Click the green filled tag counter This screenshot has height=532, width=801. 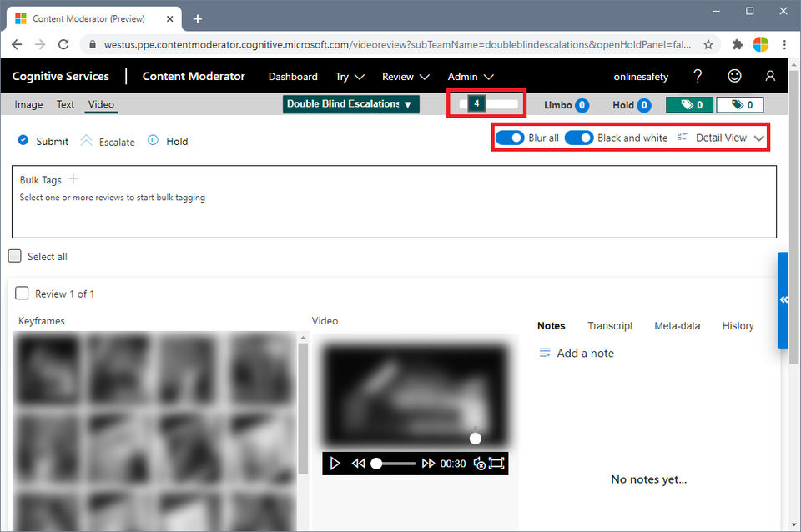pos(690,105)
